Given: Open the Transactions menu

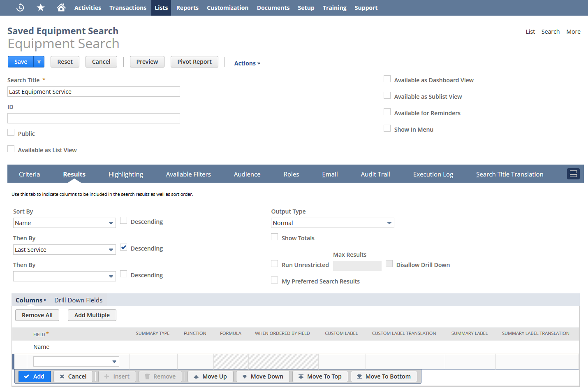Looking at the screenshot, I should tap(128, 8).
